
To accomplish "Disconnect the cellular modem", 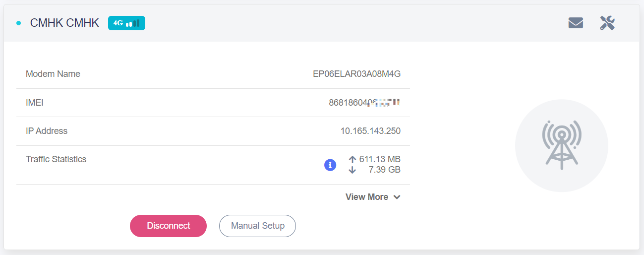I will (168, 226).
